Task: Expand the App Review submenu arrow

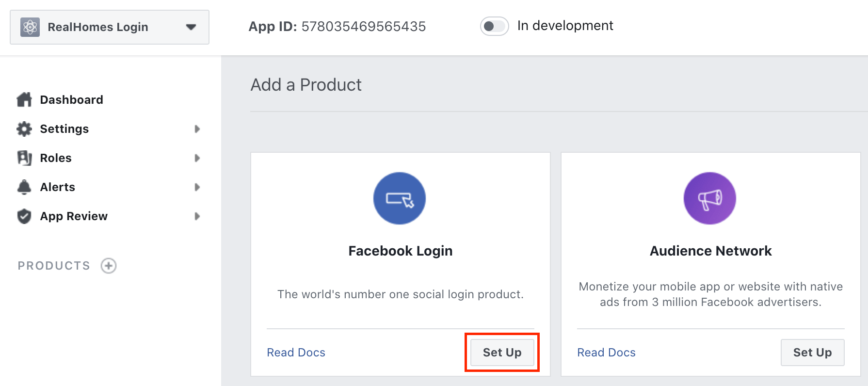Action: (x=197, y=216)
